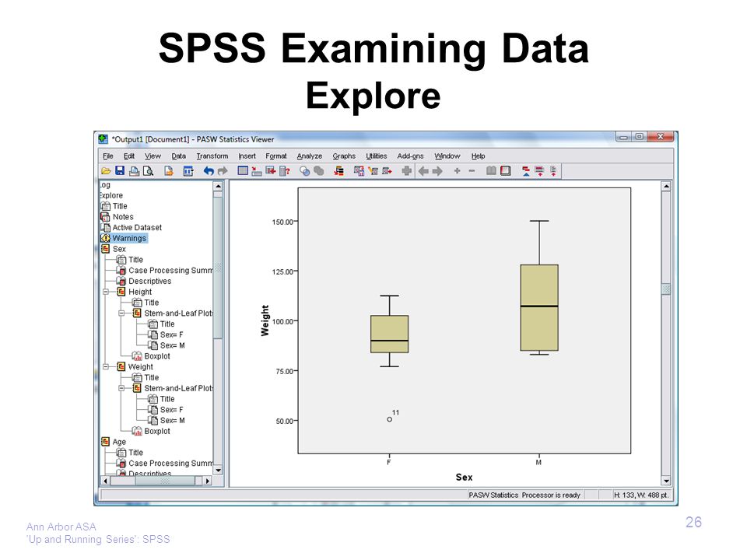Click the Go to Case icon
Image resolution: width=747 pixels, height=560 pixels.
[256, 171]
